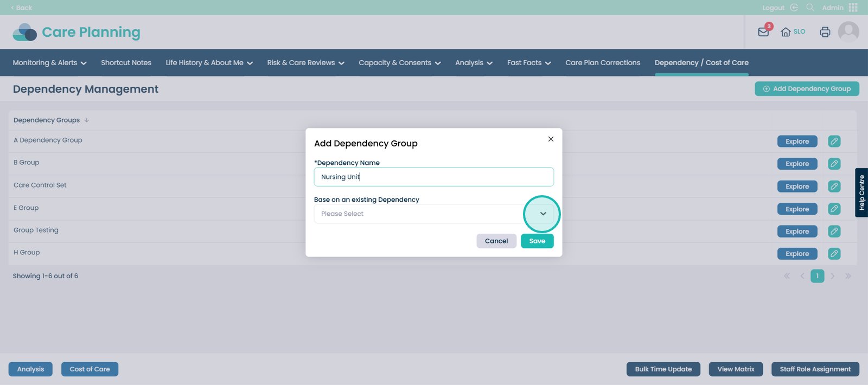Click the Dependency Name input field
868x385 pixels.
click(x=433, y=177)
